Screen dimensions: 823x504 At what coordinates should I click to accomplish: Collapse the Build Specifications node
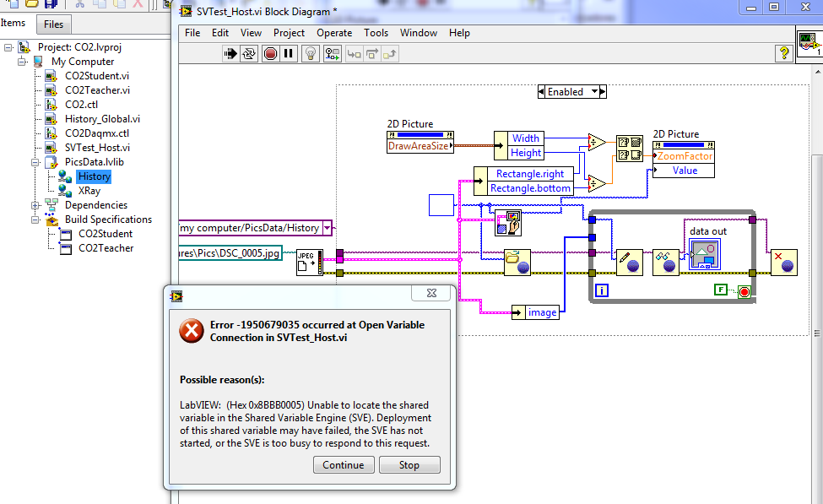pyautogui.click(x=35, y=219)
